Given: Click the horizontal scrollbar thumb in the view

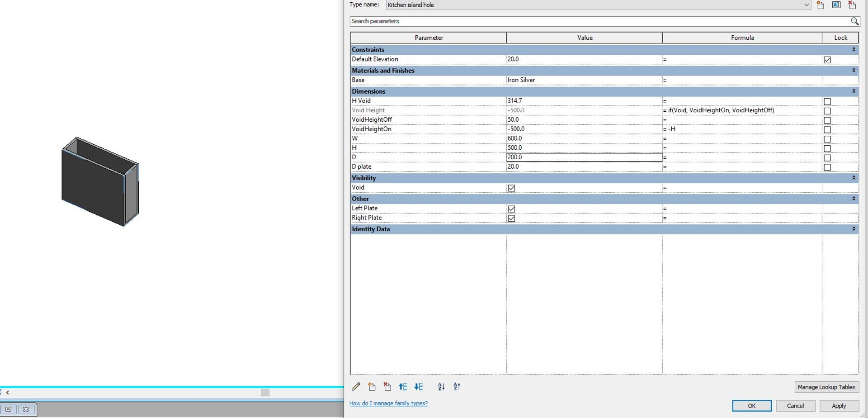Looking at the screenshot, I should [265, 393].
